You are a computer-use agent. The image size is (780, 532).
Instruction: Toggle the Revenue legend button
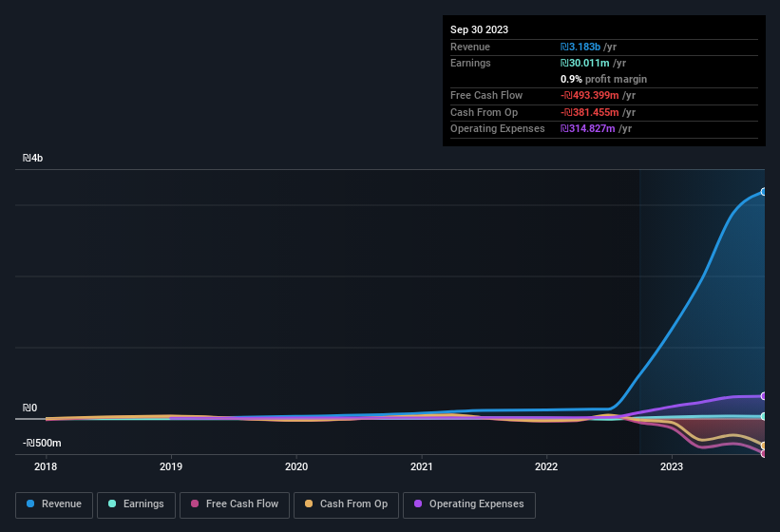[x=54, y=504]
